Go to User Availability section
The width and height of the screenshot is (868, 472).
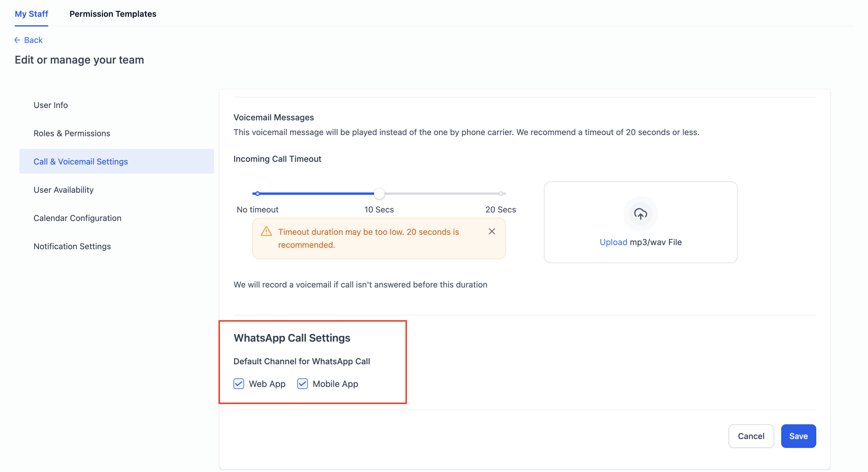[x=64, y=190]
